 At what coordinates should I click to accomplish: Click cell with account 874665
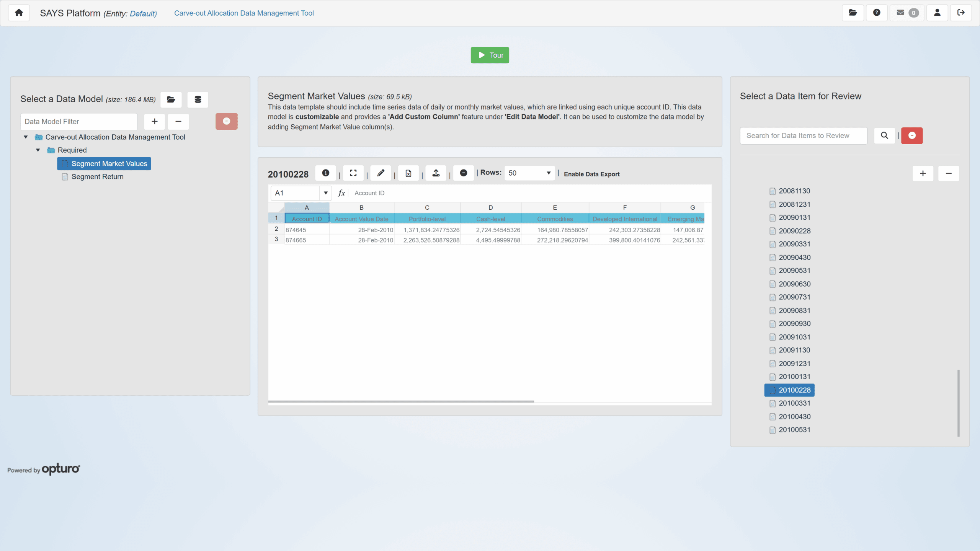(307, 240)
